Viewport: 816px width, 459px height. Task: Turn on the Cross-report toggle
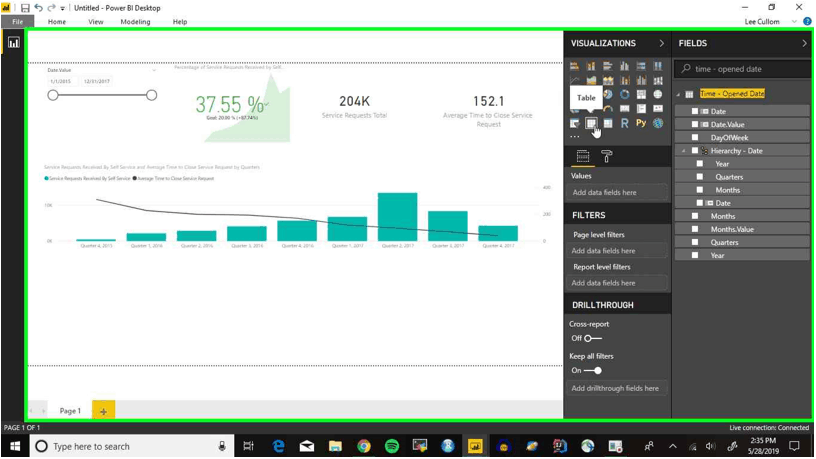coord(592,338)
